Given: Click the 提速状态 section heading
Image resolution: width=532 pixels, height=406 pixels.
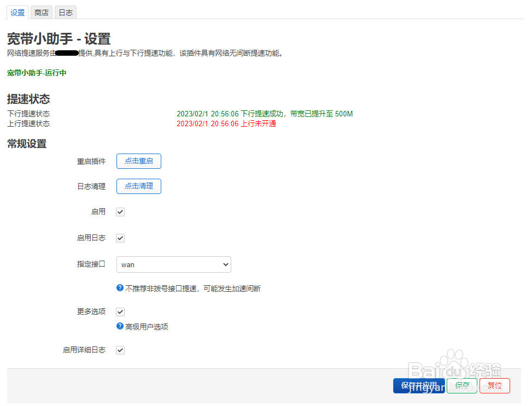Looking at the screenshot, I should 28,99.
